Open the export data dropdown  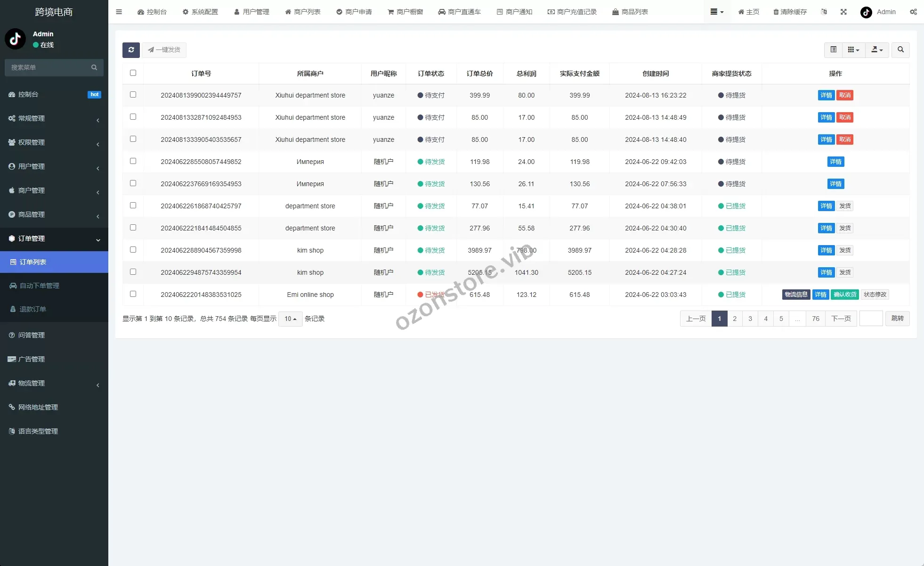click(x=876, y=50)
